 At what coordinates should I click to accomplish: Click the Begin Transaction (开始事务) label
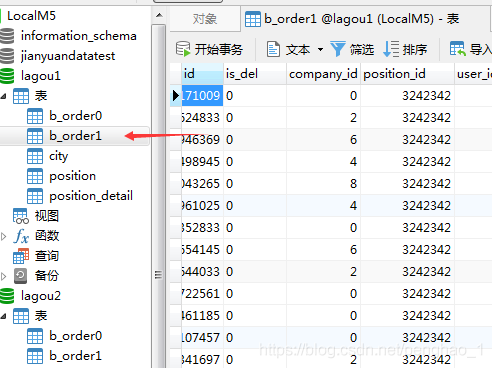(219, 50)
